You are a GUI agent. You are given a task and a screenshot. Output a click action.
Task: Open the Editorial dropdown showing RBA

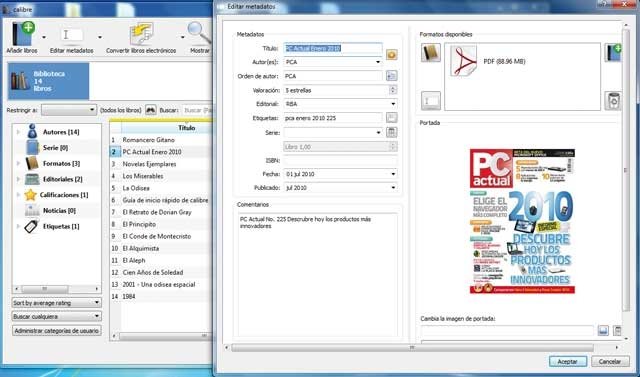pos(340,104)
